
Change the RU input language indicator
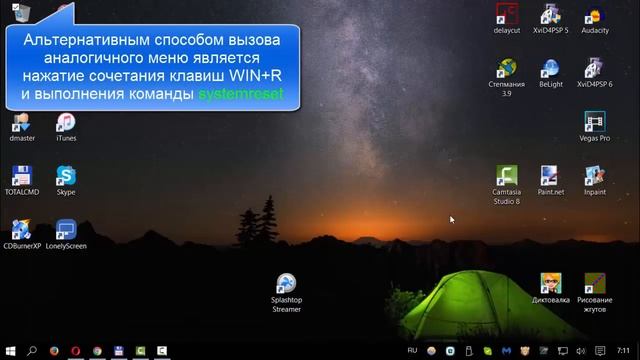tap(412, 350)
